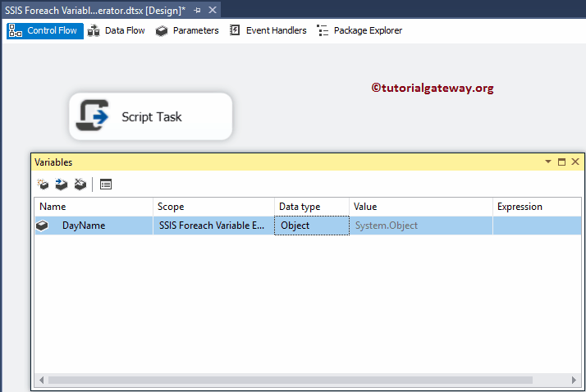Switch to the Data Flow tab
The width and height of the screenshot is (586, 392).
117,30
